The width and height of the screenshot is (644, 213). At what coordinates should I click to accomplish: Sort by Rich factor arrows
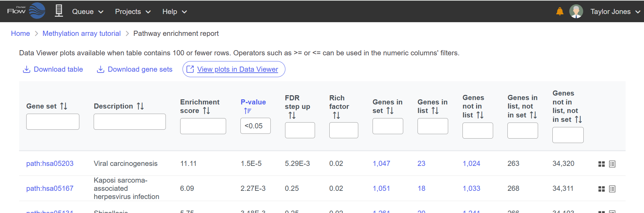(x=336, y=115)
